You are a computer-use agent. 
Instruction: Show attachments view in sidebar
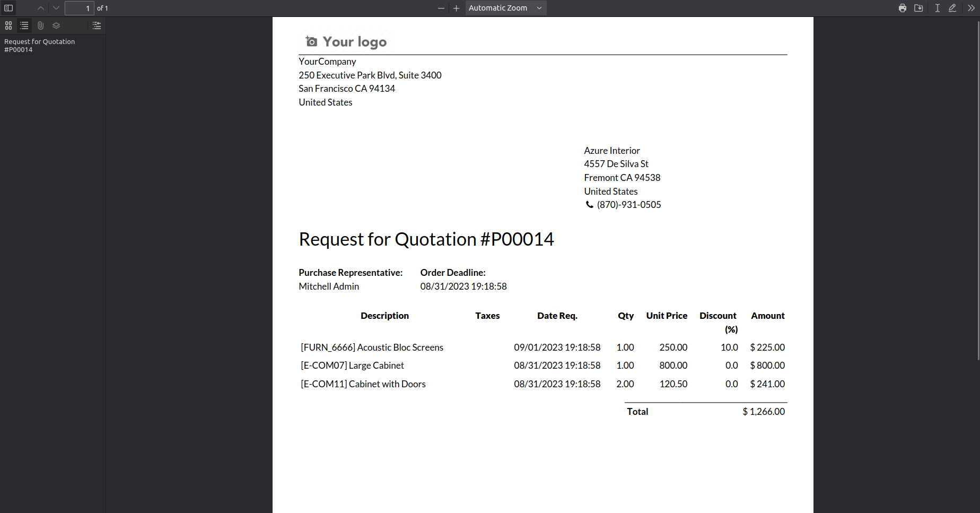40,25
